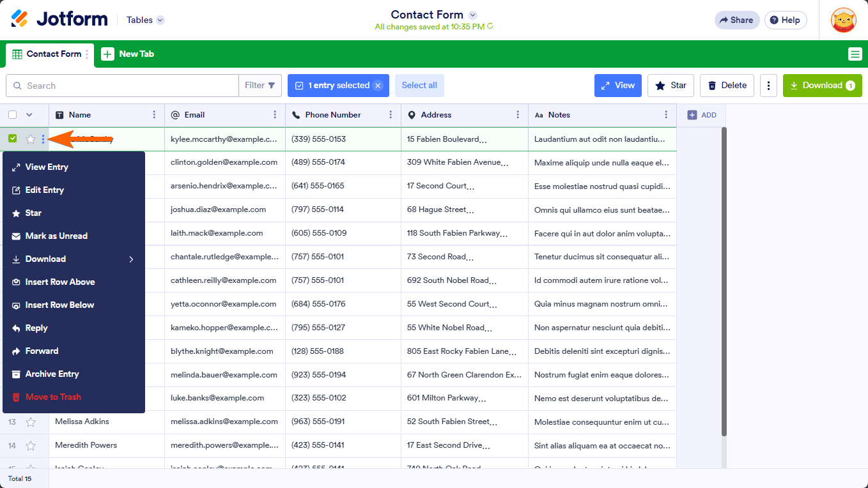
Task: Click Move to Trash in the context menu
Action: (52, 397)
